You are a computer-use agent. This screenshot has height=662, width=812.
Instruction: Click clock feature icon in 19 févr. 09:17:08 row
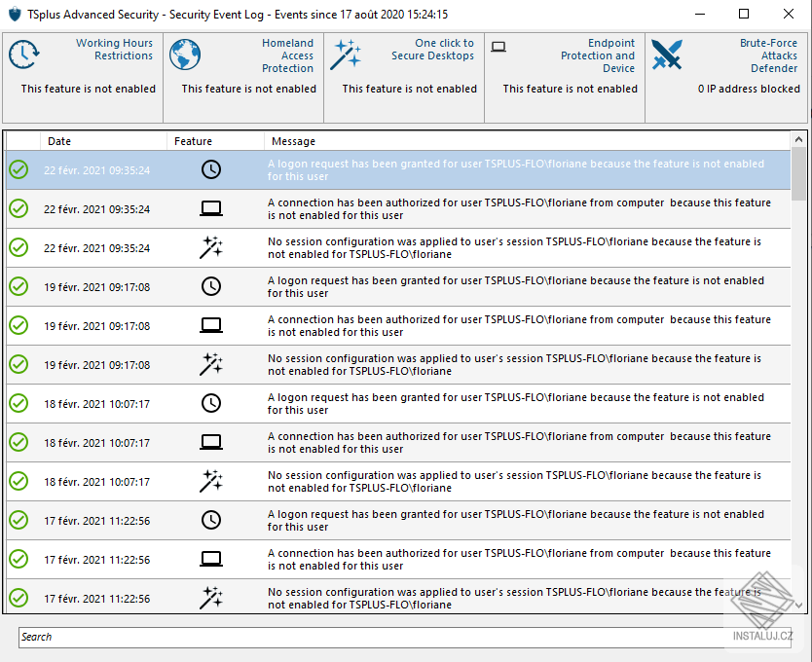pos(211,286)
